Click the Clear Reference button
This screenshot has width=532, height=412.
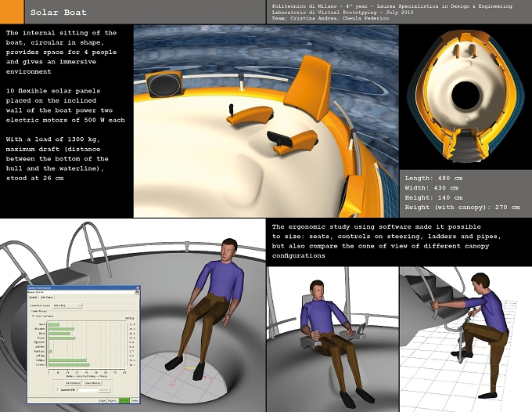click(92, 383)
